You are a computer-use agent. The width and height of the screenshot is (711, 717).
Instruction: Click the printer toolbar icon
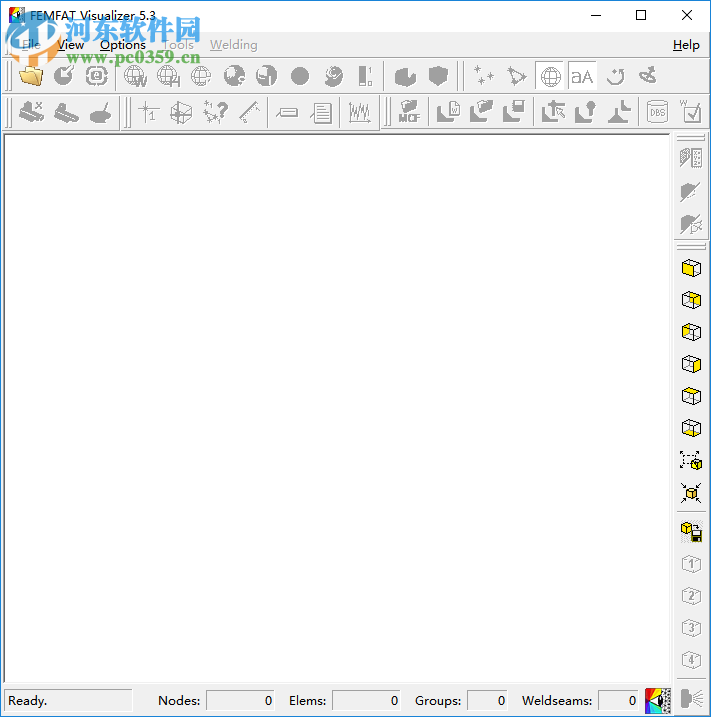point(66,112)
